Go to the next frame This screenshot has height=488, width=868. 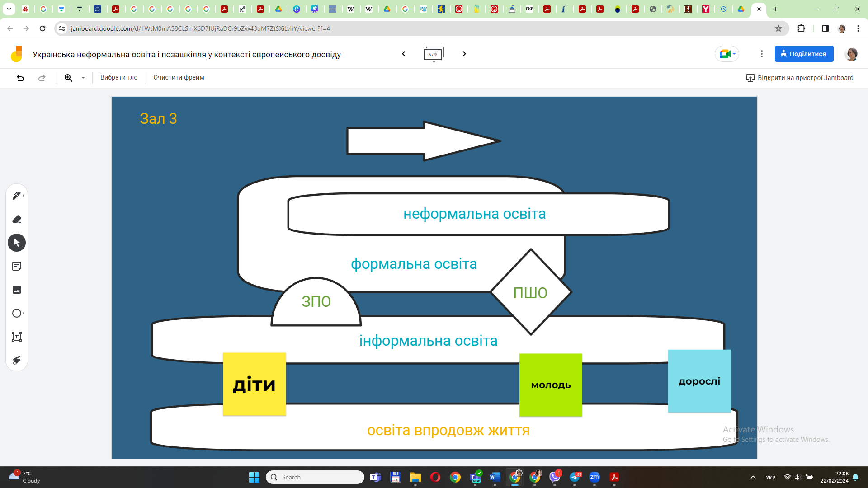click(x=464, y=54)
